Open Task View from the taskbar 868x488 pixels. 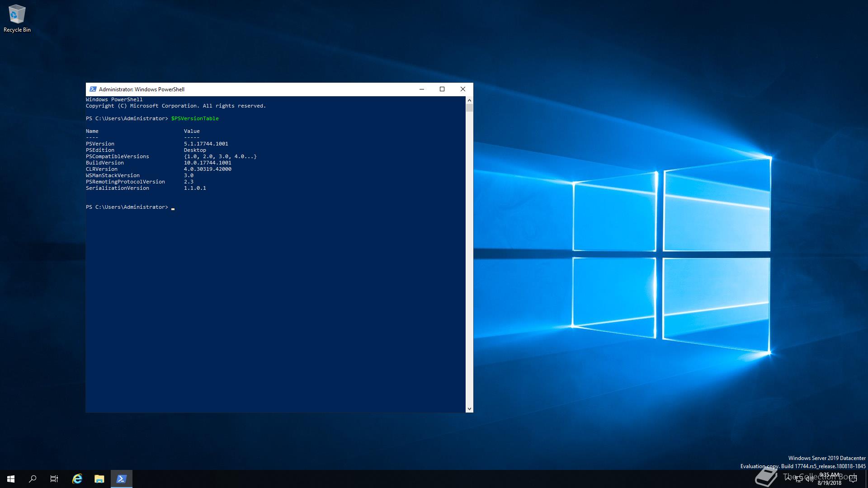(x=54, y=479)
